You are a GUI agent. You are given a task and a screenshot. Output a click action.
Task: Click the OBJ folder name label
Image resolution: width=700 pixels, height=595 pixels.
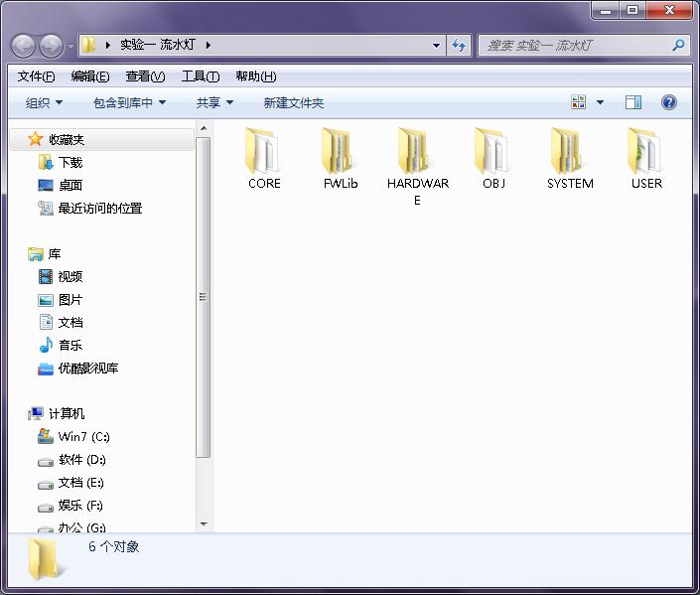click(493, 183)
